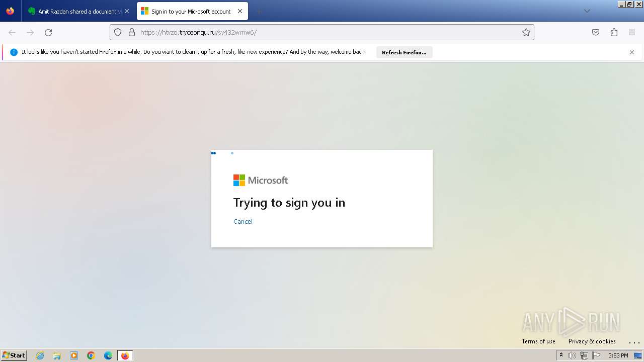Click the Show desktop button in taskbar

(638, 355)
